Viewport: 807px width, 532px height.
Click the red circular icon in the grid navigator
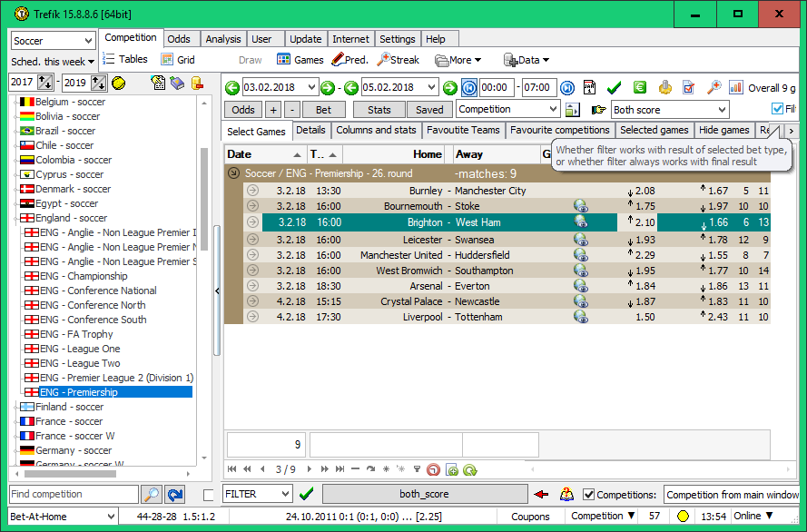434,469
